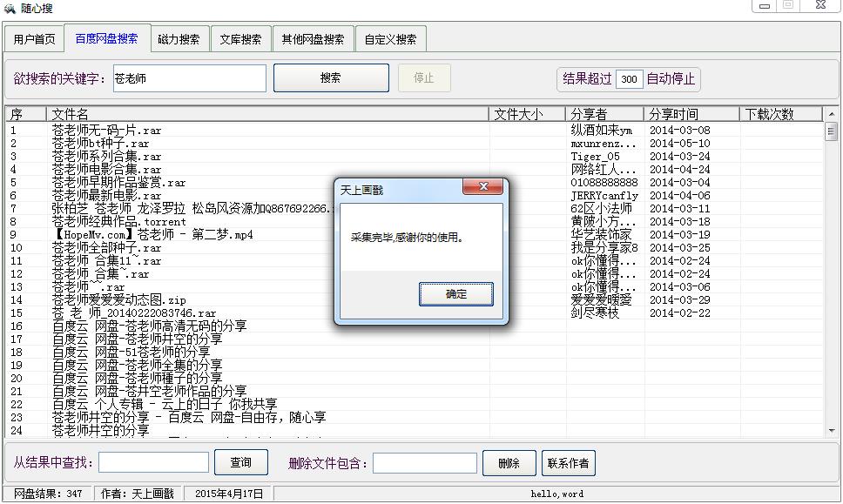Click 联系作者 to contact the author
The height and width of the screenshot is (504, 843).
point(568,463)
